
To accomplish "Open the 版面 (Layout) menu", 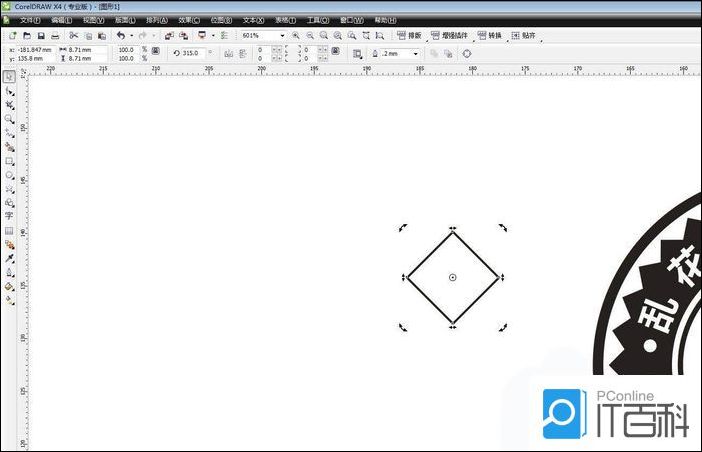I will (x=125, y=20).
